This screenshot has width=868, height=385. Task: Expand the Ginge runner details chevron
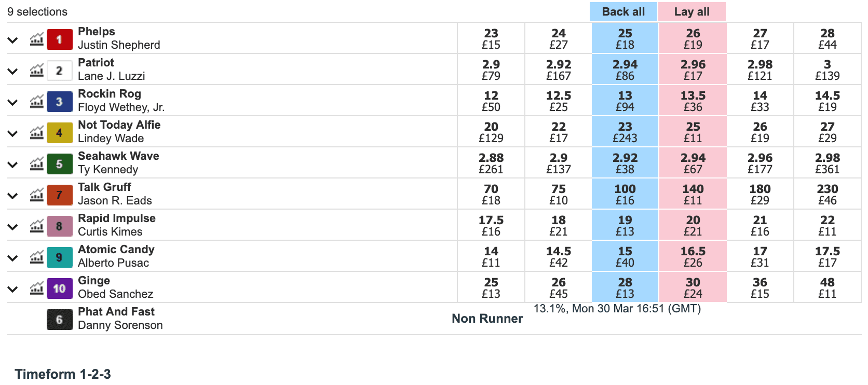coord(13,289)
